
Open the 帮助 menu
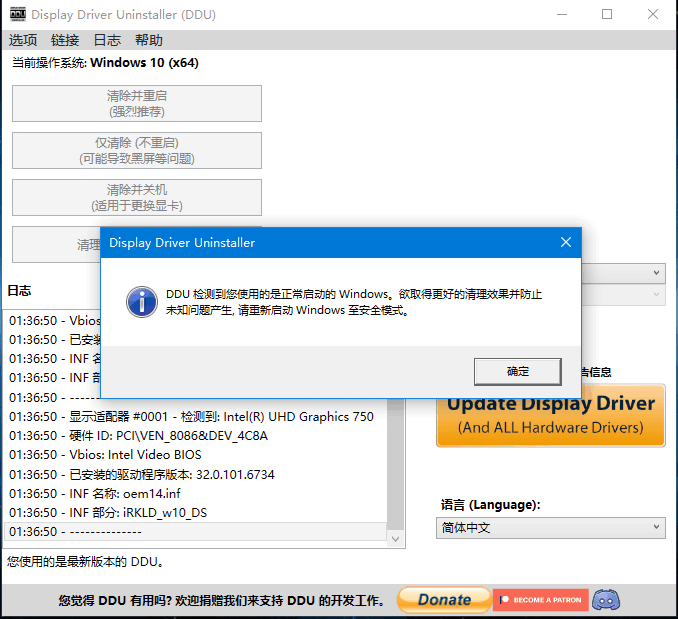coord(148,40)
